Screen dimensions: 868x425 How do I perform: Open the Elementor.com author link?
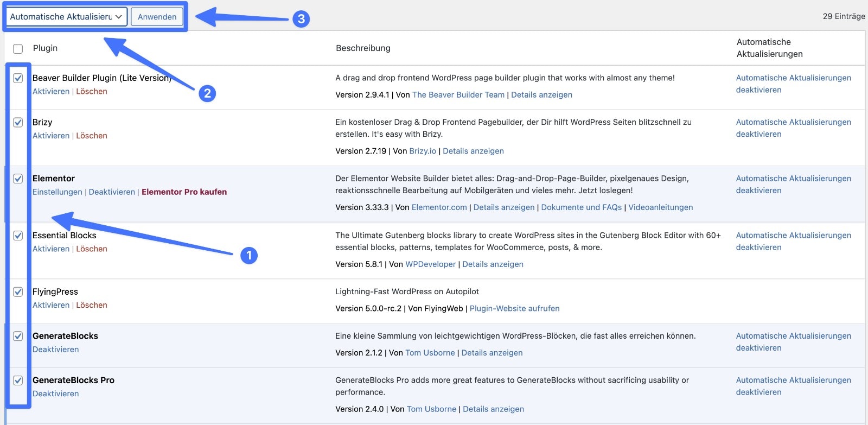click(x=439, y=207)
